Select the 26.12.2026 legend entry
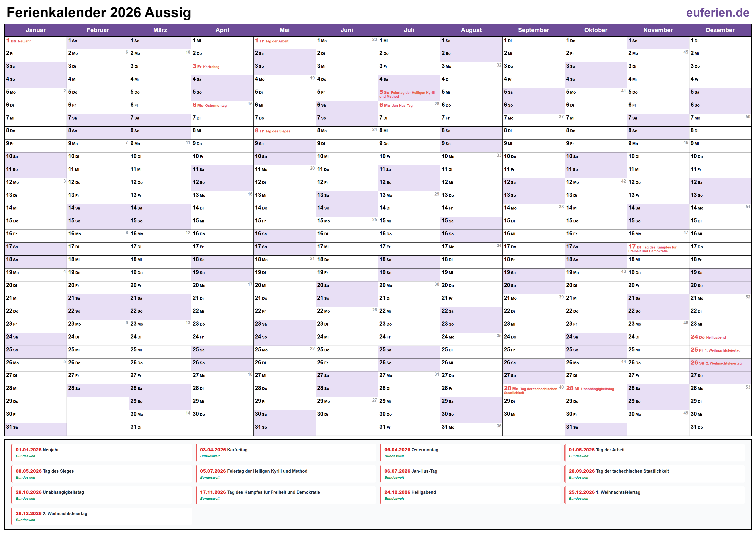756x534 pixels. tap(51, 513)
